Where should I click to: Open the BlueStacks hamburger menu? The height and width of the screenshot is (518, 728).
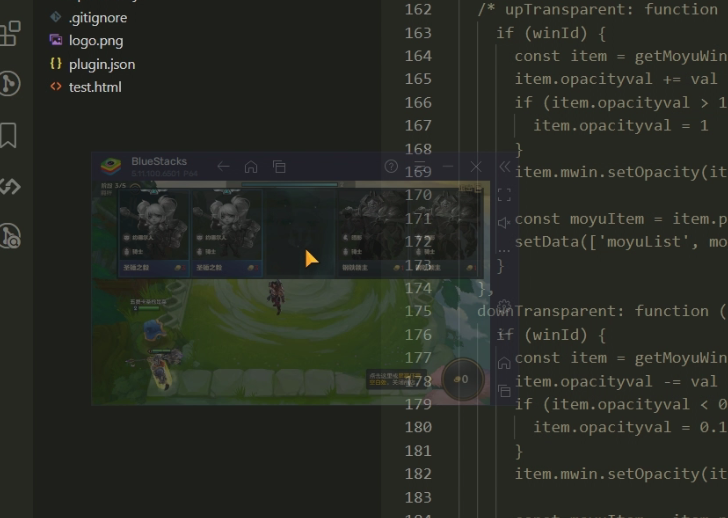tap(420, 166)
